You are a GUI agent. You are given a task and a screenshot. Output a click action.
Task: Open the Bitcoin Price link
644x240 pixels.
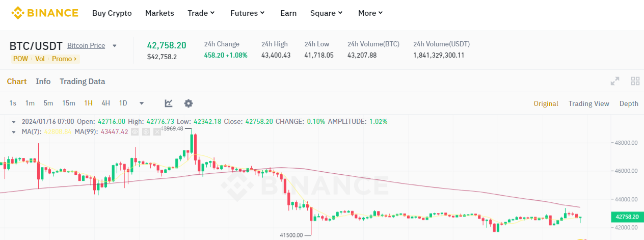86,46
